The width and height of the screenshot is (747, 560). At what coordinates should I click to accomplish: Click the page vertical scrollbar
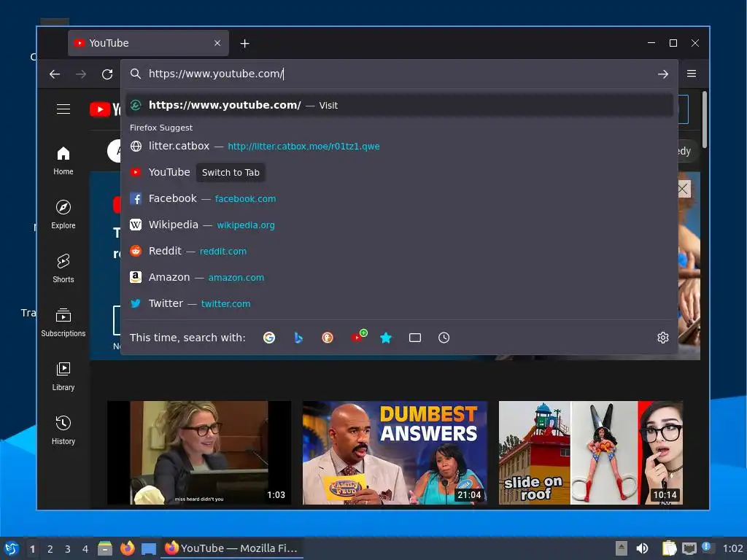[704, 120]
